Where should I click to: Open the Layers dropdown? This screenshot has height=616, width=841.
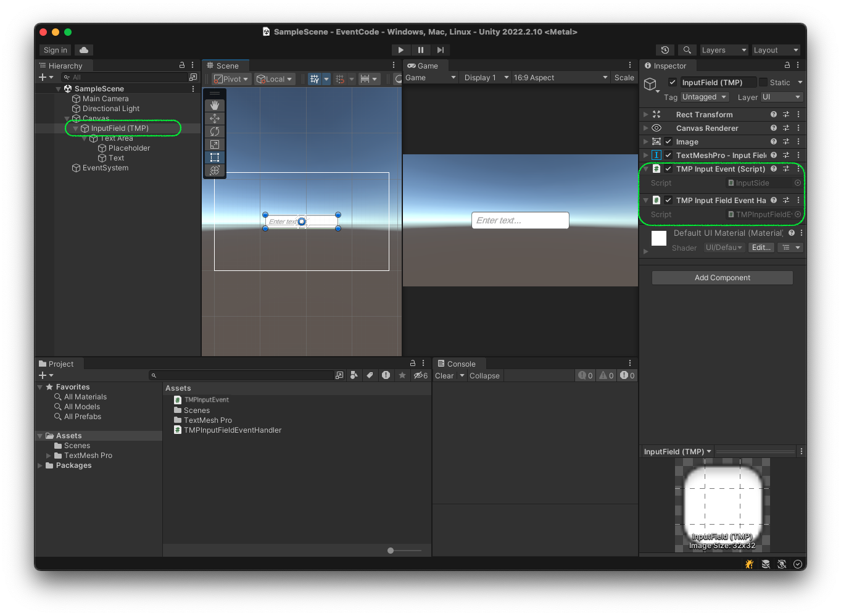click(x=723, y=50)
